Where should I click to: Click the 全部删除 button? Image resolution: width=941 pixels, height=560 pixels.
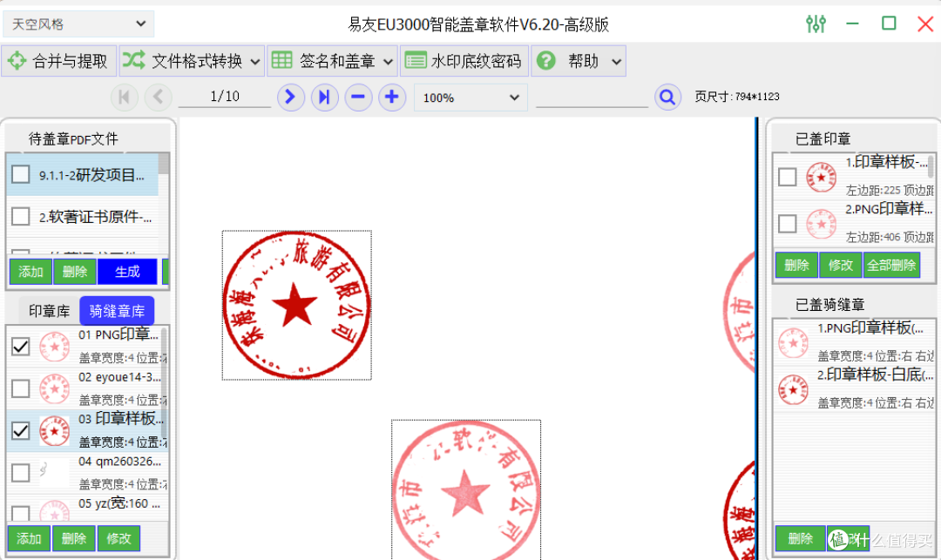[x=892, y=265]
